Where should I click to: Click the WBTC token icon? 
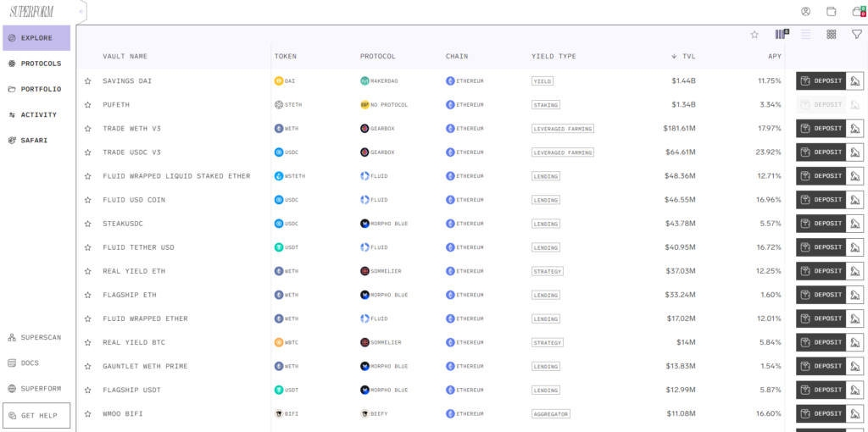point(278,342)
